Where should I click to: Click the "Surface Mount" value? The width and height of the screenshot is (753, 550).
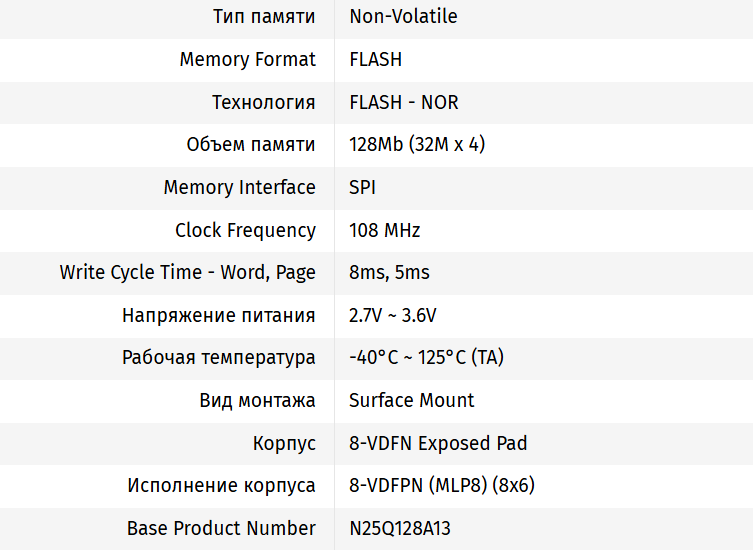(x=411, y=400)
